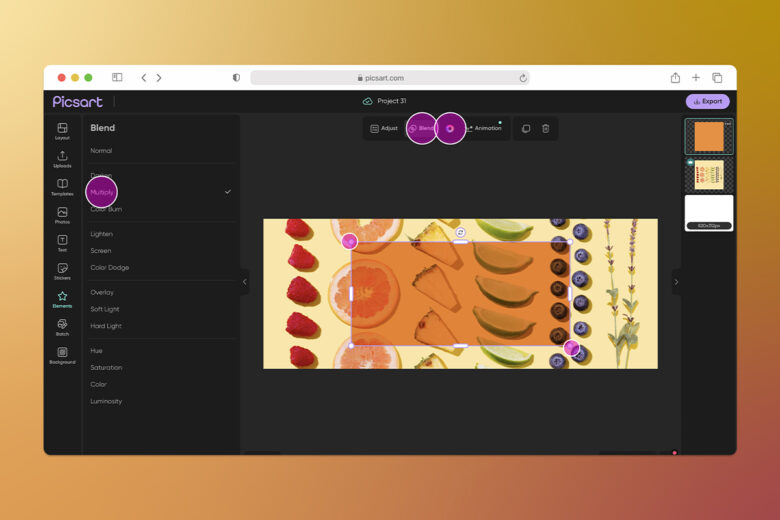The image size is (780, 520).
Task: Reload the page in Safari
Action: click(523, 78)
